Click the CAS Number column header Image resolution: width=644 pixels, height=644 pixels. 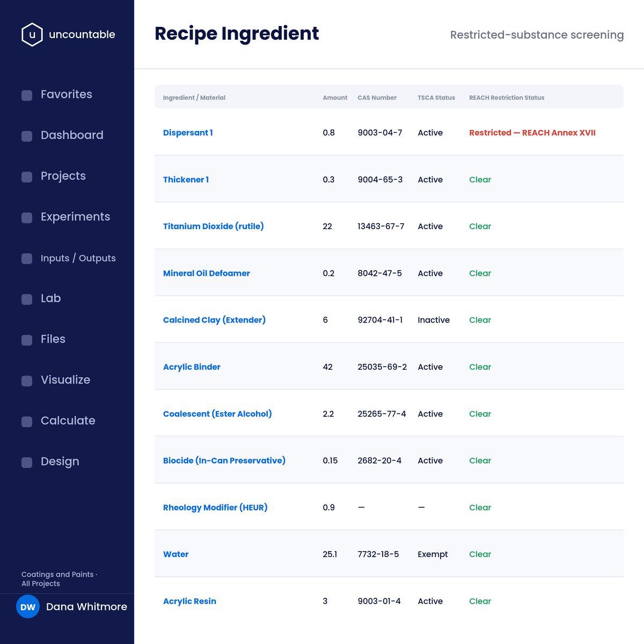377,98
